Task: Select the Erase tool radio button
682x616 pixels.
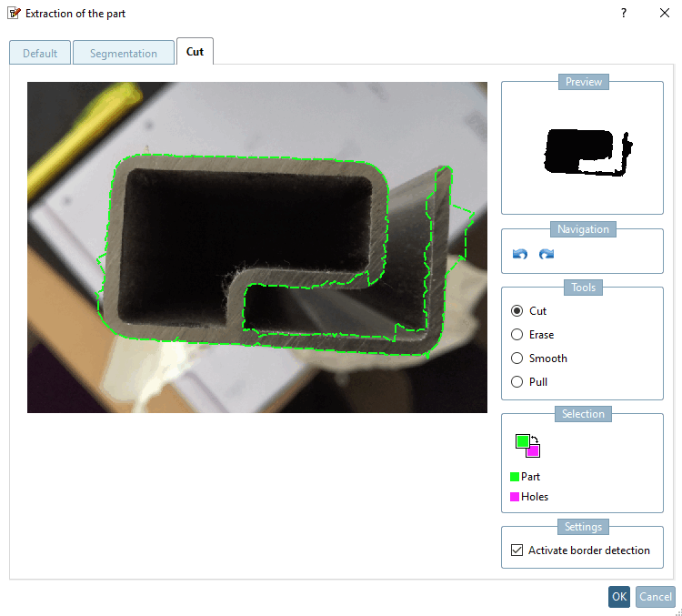Action: pyautogui.click(x=517, y=334)
